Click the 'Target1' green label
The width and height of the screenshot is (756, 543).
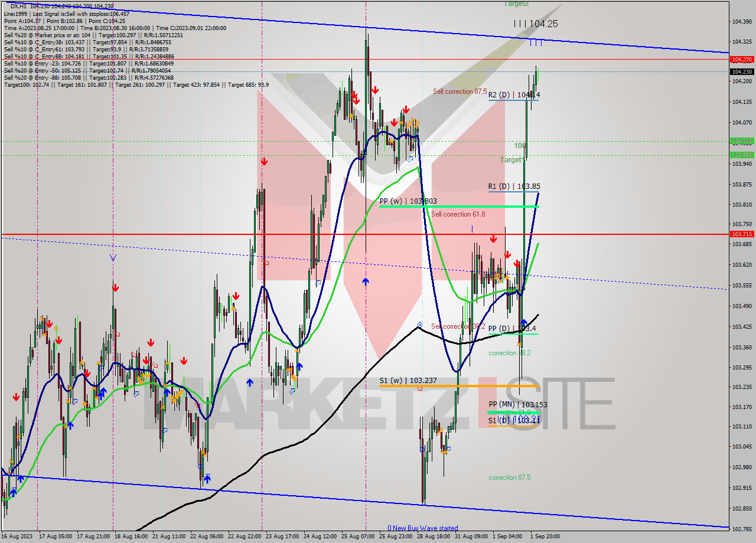[512, 160]
